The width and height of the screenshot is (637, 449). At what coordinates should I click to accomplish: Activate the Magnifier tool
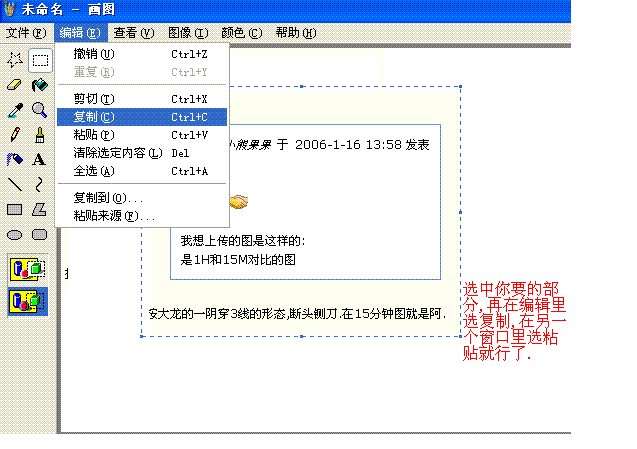coord(40,110)
